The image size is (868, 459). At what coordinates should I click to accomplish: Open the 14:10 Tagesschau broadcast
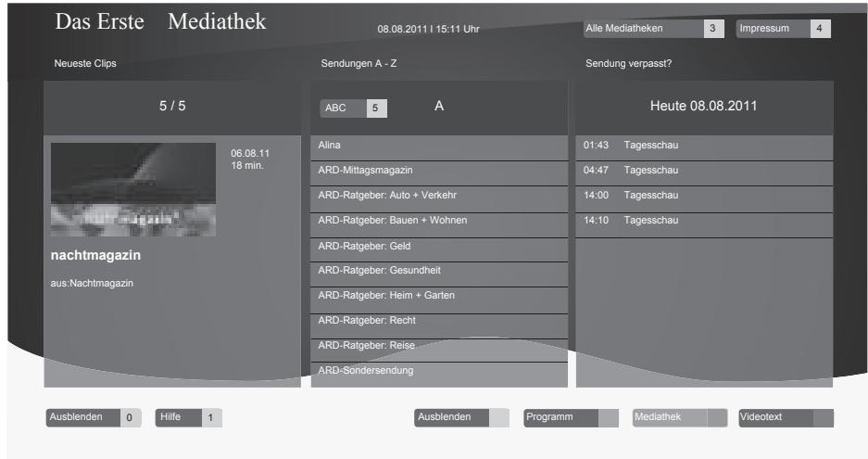704,224
